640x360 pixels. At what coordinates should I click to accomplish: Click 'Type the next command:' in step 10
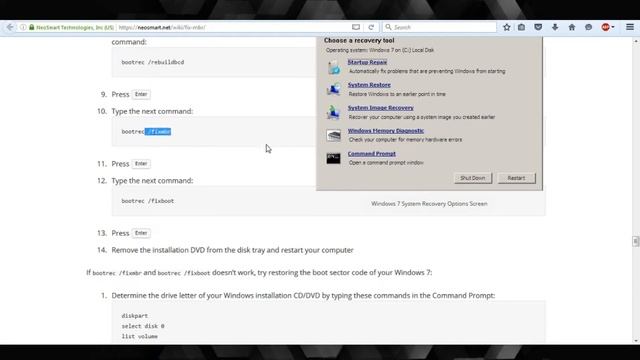click(x=152, y=111)
